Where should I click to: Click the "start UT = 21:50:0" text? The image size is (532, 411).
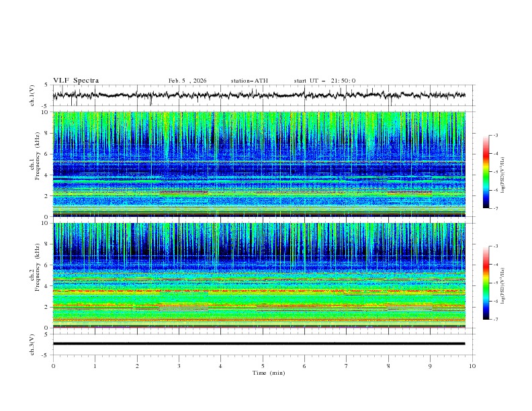coord(324,81)
